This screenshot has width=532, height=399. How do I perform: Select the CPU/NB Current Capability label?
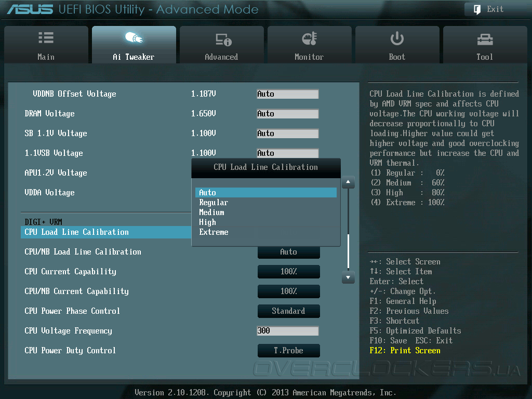click(76, 291)
